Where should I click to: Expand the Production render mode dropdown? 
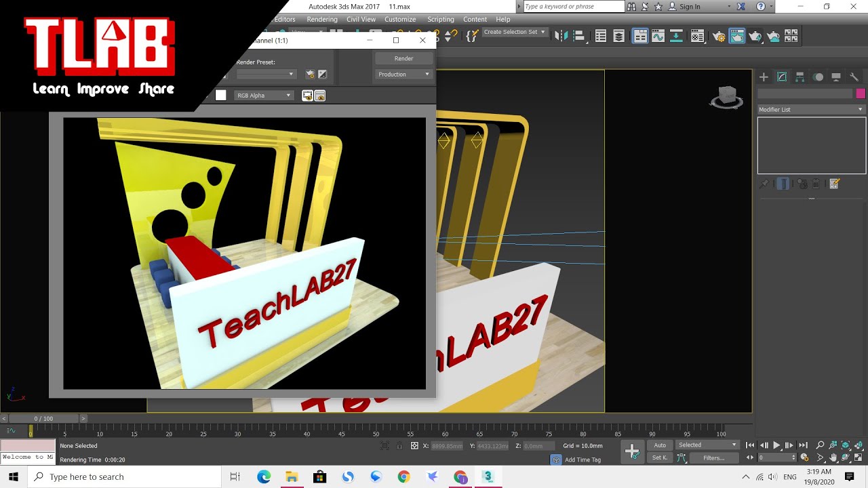point(403,75)
